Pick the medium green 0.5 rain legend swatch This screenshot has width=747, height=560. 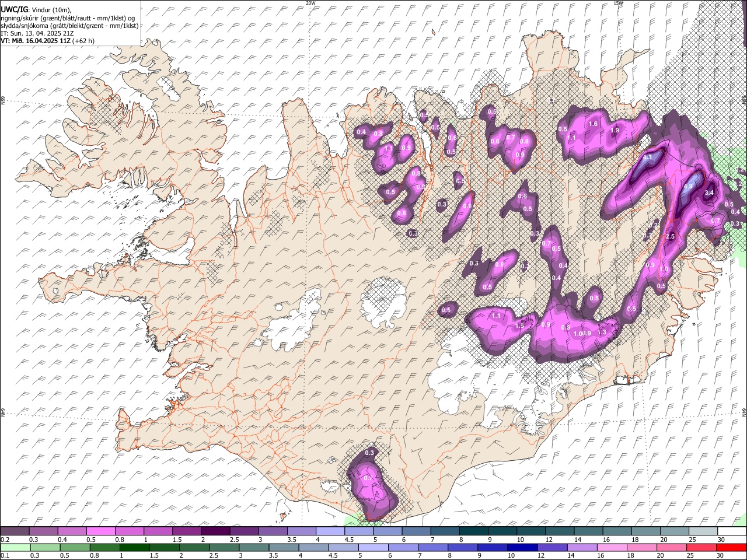75,547
